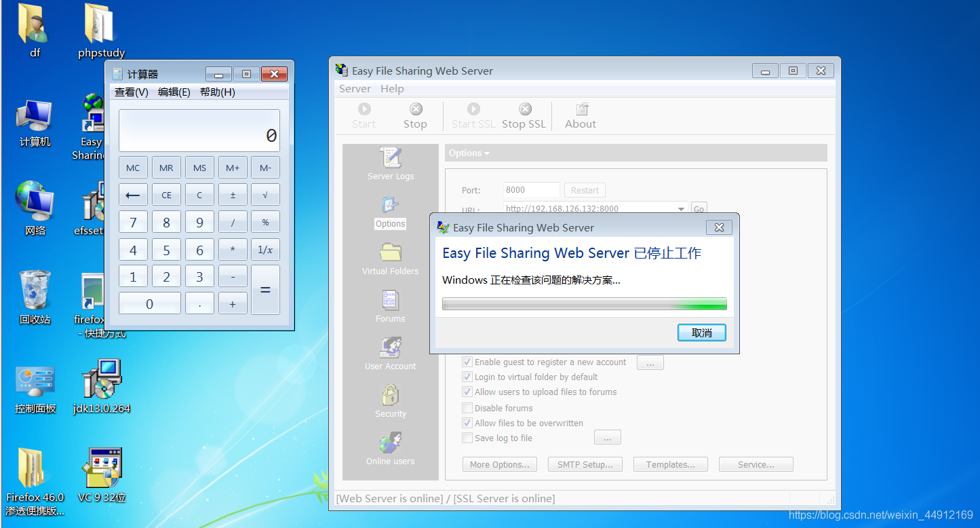Click Start SSL in the toolbar
This screenshot has height=528, width=980.
(473, 115)
